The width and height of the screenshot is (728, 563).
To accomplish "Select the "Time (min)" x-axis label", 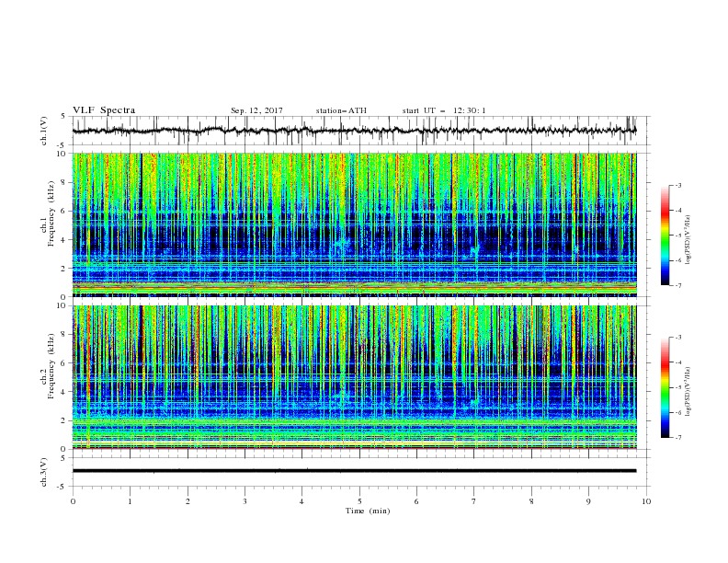I will point(368,511).
